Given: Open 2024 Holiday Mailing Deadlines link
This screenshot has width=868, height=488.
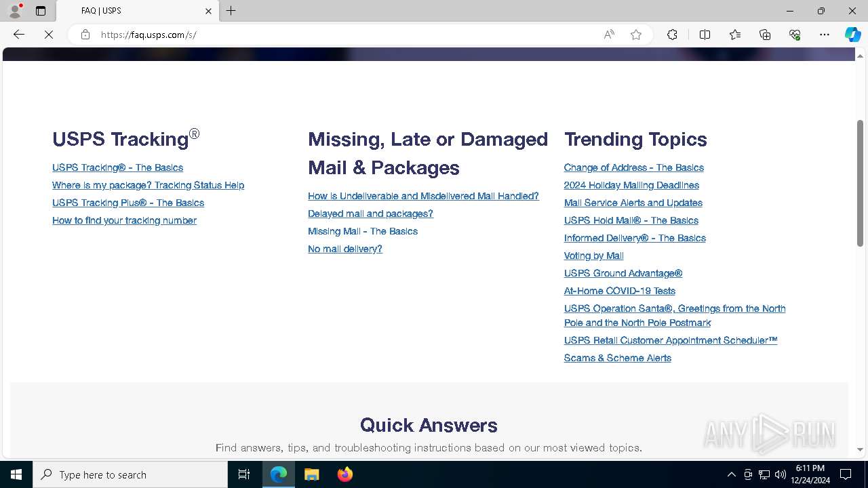Looking at the screenshot, I should [631, 185].
